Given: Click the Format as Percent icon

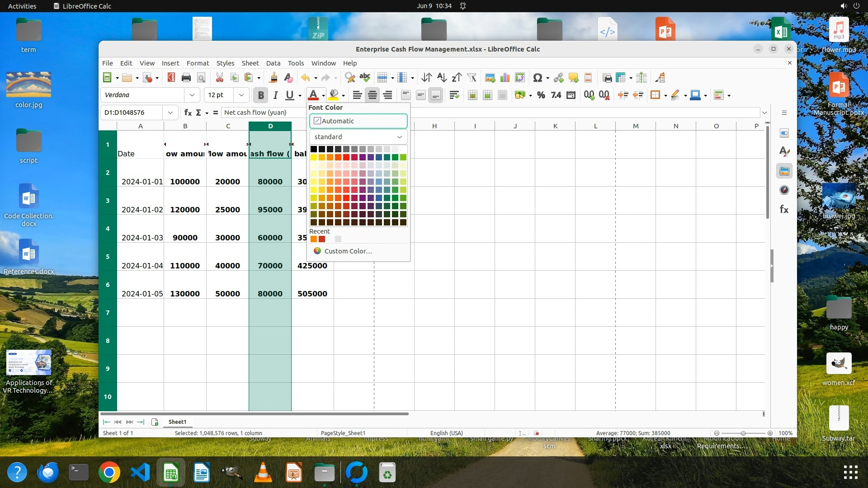Looking at the screenshot, I should (541, 95).
